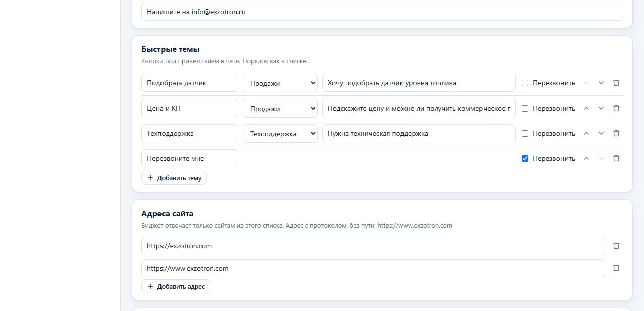Screen dimensions: 644x311
Task: Edit the "Цена и КП" topic name field
Action: (x=190, y=108)
